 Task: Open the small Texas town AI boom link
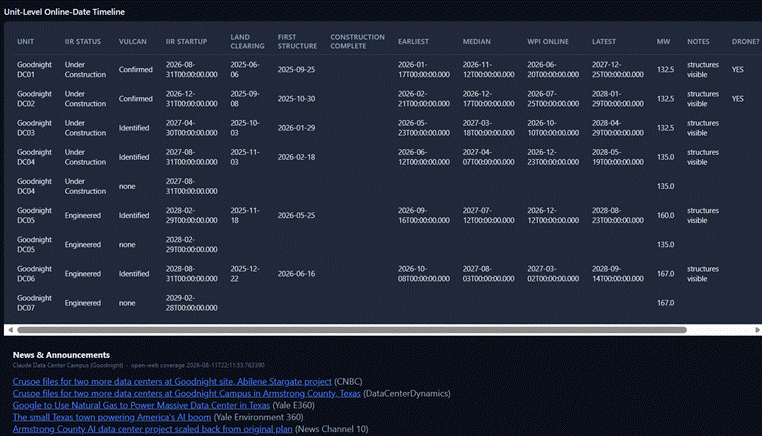[x=112, y=417]
